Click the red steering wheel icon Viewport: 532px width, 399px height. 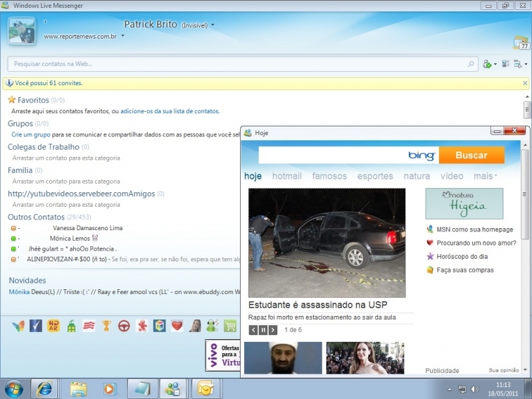tap(124, 326)
